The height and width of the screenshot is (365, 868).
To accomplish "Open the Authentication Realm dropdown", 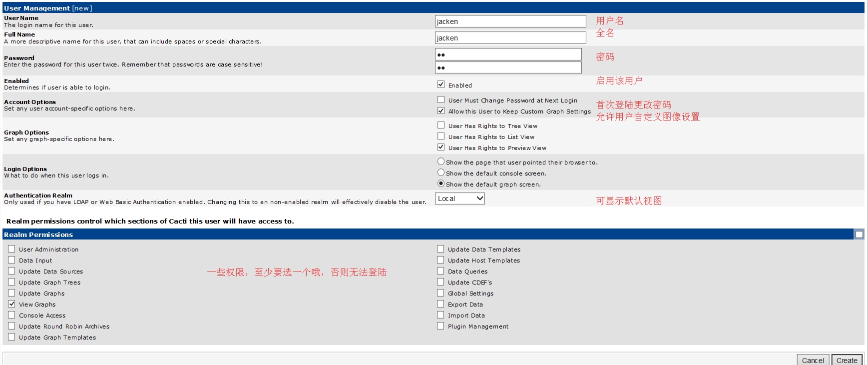I will tap(460, 198).
